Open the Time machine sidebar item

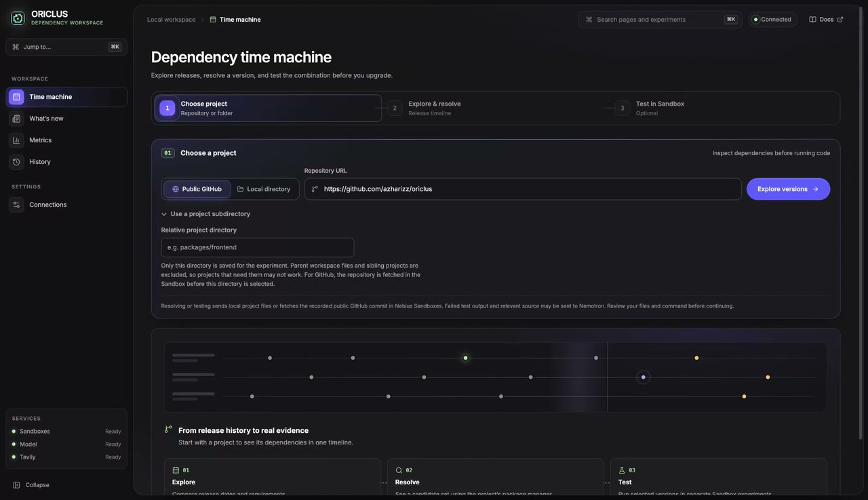point(66,97)
